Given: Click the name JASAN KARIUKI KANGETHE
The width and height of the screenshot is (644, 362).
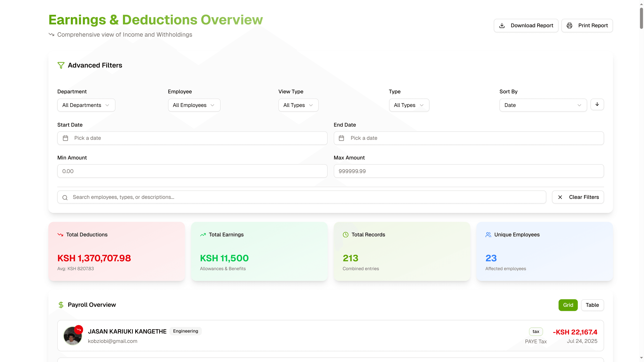Looking at the screenshot, I should 127,331.
